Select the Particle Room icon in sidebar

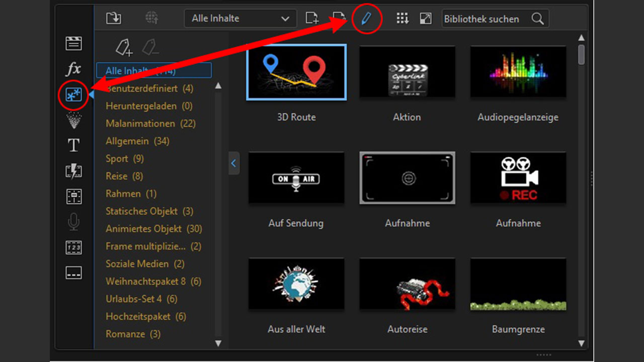coord(73,120)
